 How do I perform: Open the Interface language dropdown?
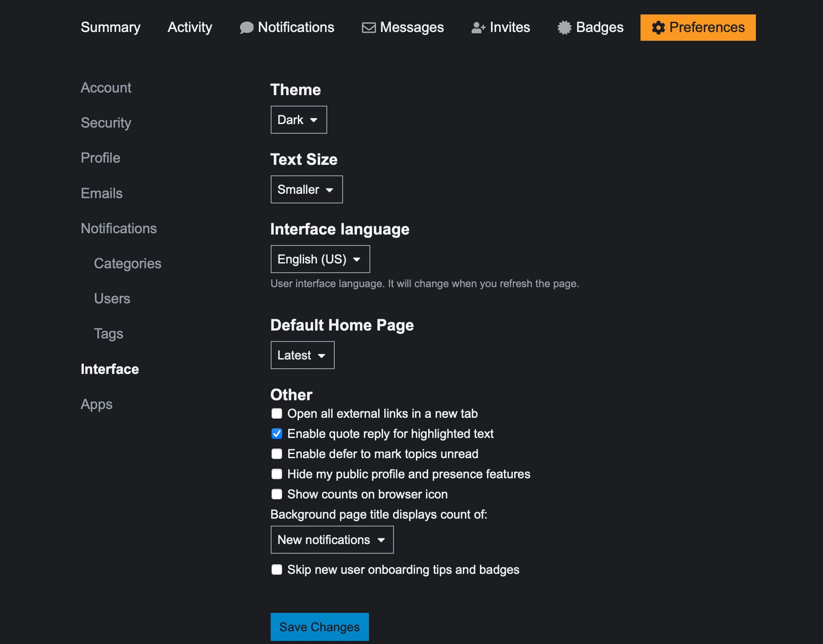(x=320, y=259)
